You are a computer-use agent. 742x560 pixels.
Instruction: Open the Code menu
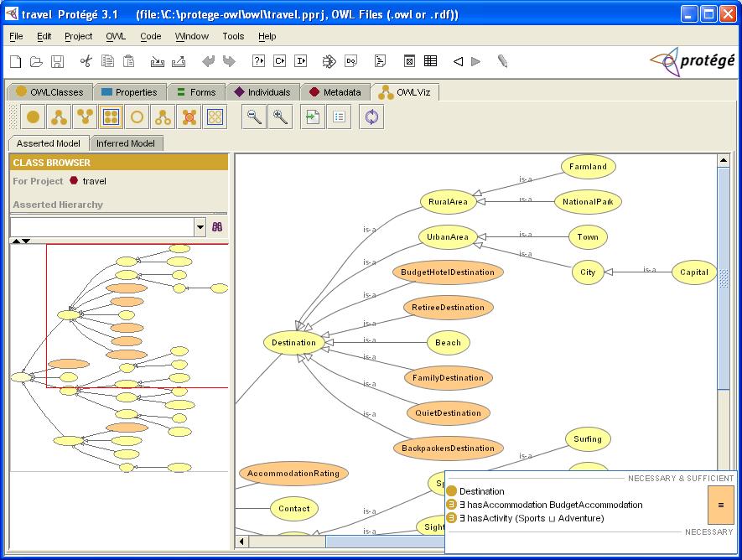point(150,36)
